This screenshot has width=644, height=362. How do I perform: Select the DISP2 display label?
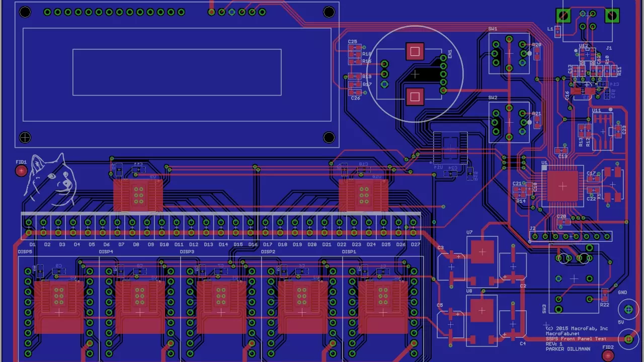(x=268, y=251)
